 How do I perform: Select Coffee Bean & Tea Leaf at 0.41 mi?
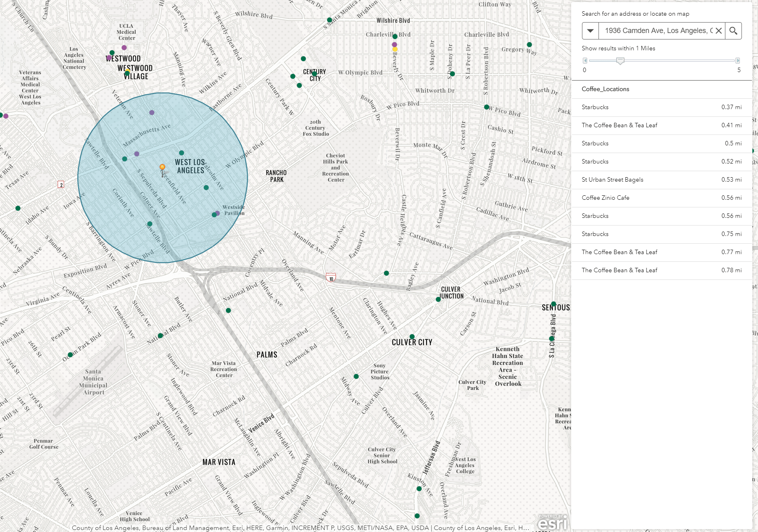[x=662, y=126]
